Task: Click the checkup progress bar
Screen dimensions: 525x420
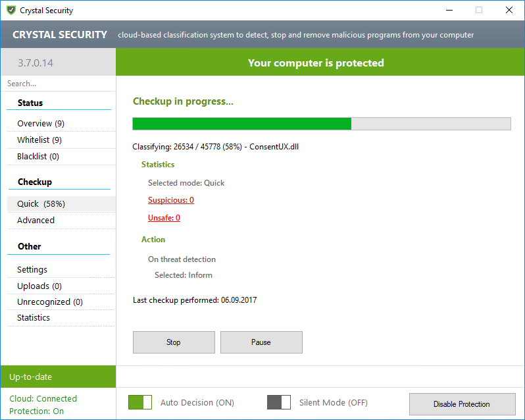Action: coord(321,124)
